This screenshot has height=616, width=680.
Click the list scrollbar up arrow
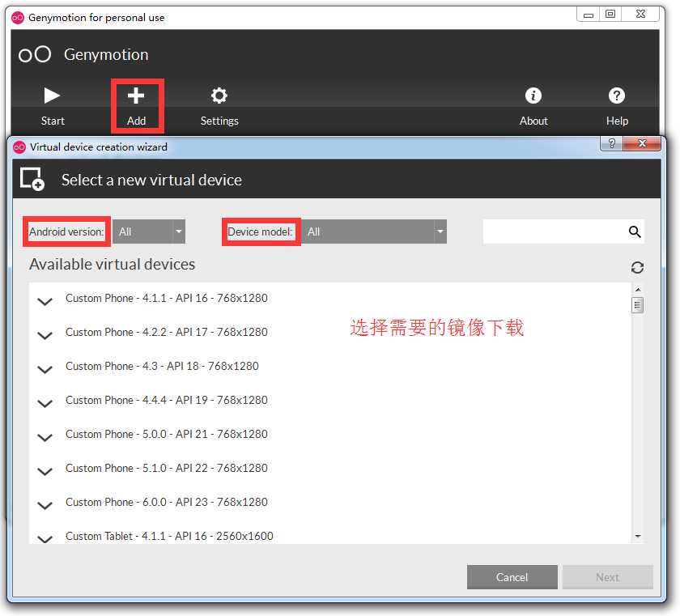pyautogui.click(x=638, y=289)
